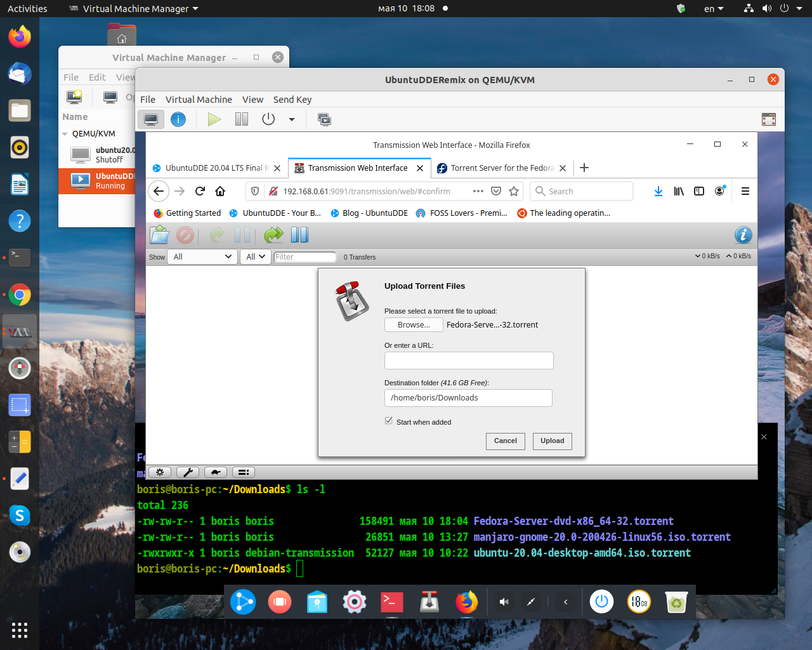
Task: Click Firefox Search box
Action: [581, 191]
